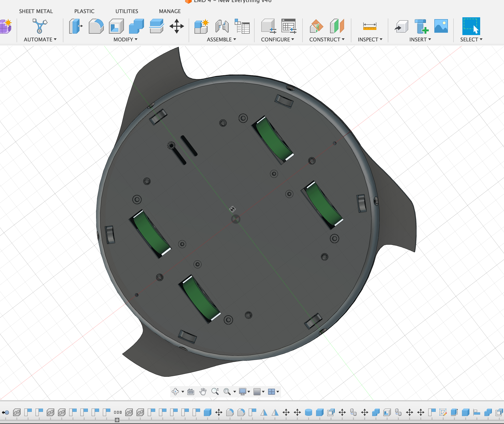Image resolution: width=504 pixels, height=424 pixels.
Task: Click the Insert McMaster-Carr bolt icon
Action: (x=421, y=26)
